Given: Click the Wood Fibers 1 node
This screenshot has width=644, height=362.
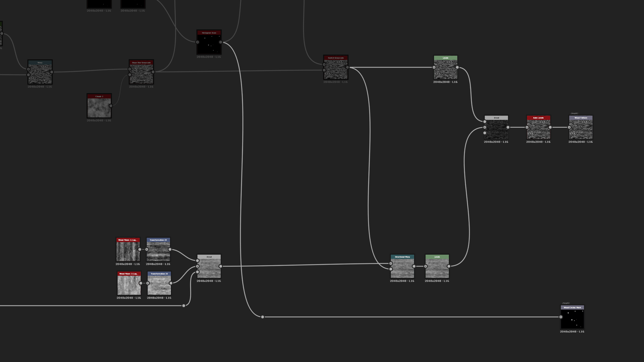Looking at the screenshot, I should pos(128,251).
